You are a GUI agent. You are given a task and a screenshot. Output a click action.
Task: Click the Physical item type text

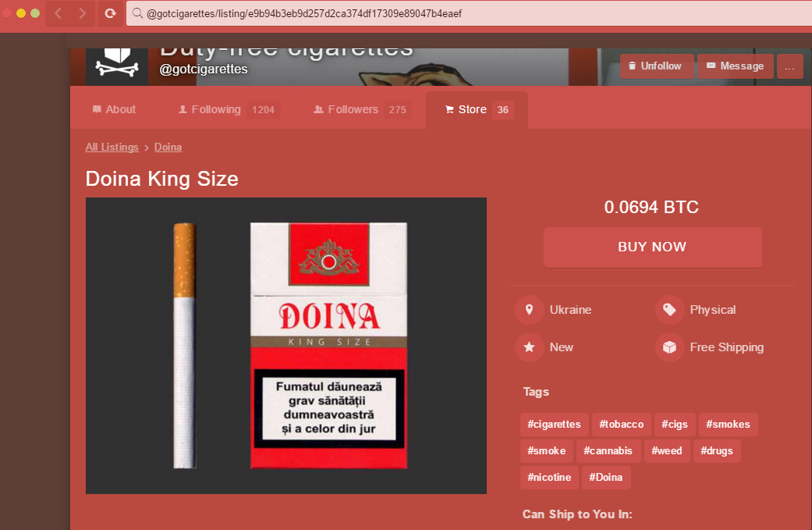(713, 310)
